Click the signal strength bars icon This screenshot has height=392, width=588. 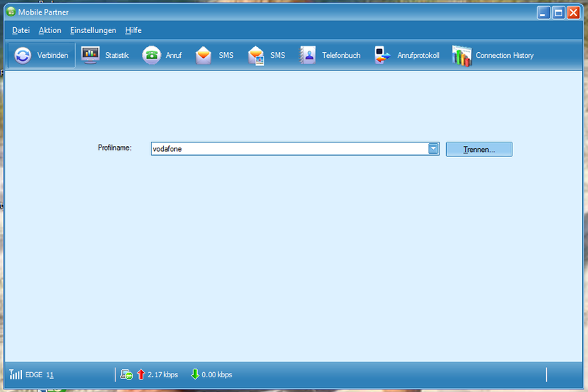(15, 374)
